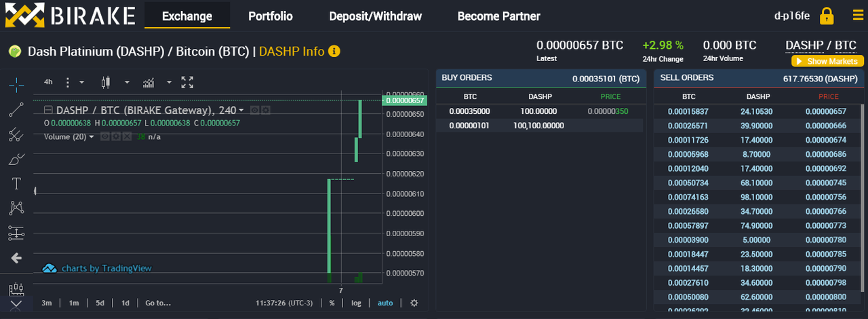This screenshot has height=319, width=868.
Task: Click the candlestick chart style icon
Action: point(105,83)
